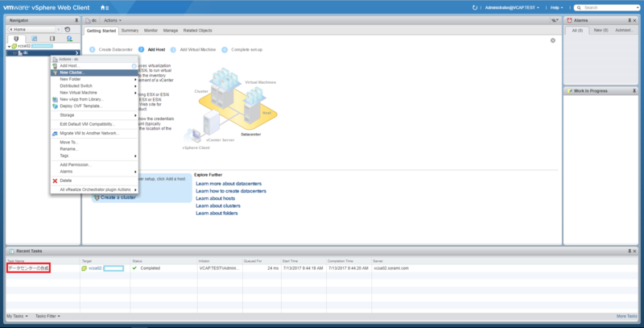The height and width of the screenshot is (328, 644).
Task: Close the Recent Tasks panel
Action: [x=634, y=251]
